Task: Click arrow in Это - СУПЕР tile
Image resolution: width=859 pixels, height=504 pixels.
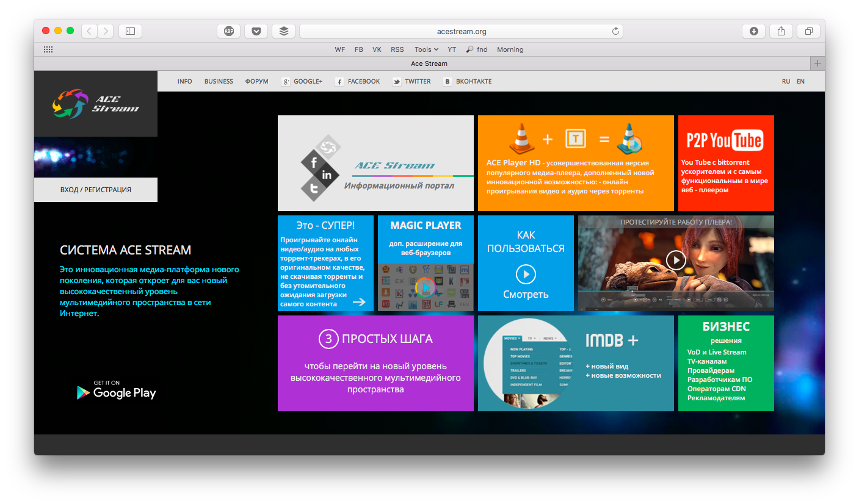Action: [359, 301]
